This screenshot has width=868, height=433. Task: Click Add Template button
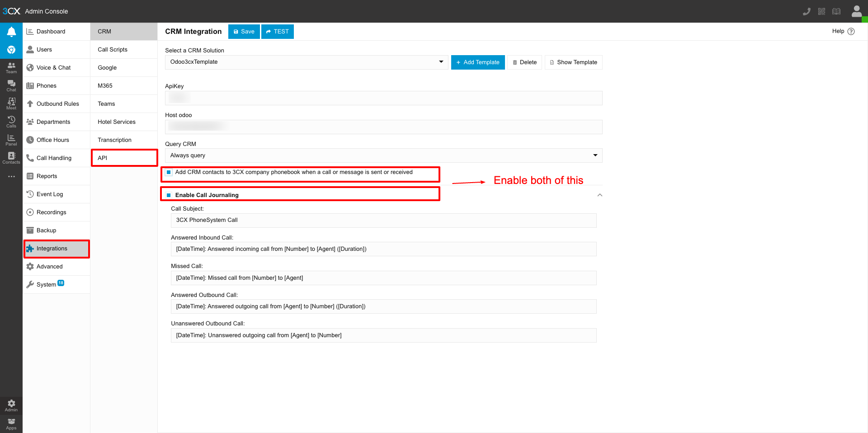point(478,62)
